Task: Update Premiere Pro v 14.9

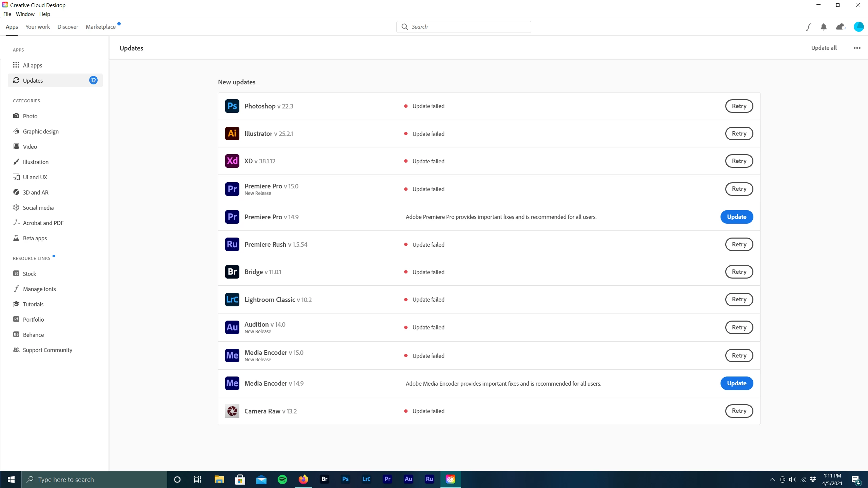Action: tap(736, 217)
